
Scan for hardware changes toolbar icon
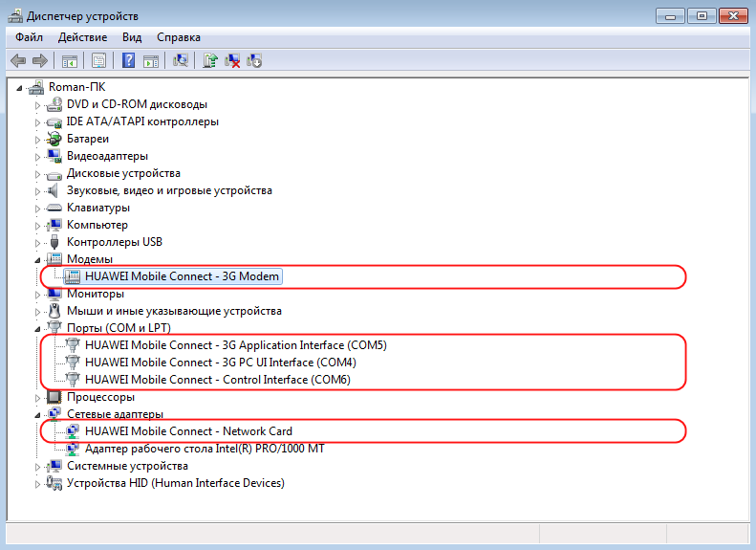click(x=180, y=61)
